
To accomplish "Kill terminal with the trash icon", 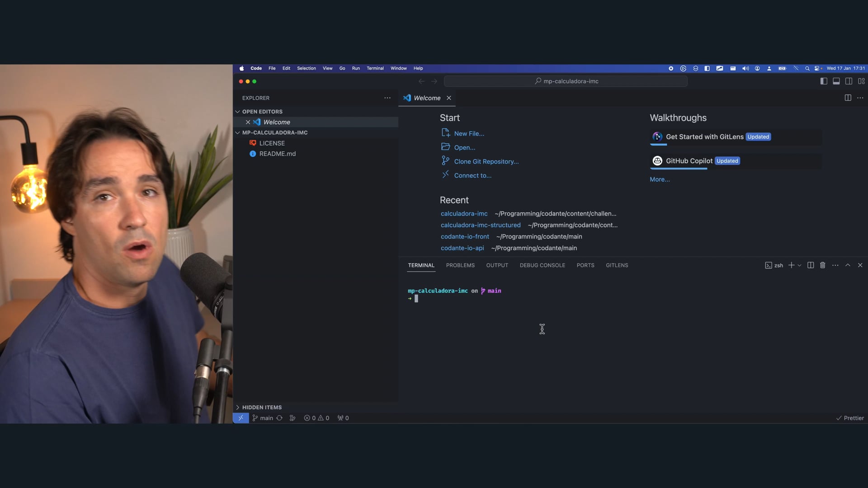I will pos(823,265).
